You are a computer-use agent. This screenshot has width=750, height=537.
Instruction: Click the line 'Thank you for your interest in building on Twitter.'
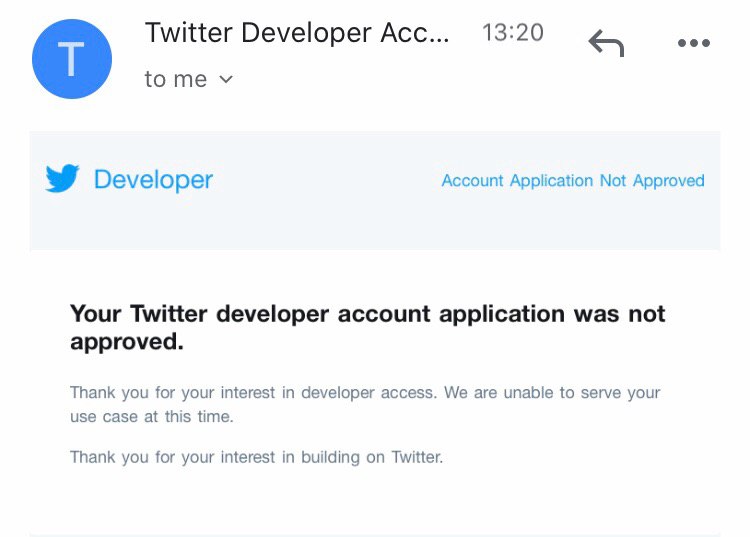tap(256, 457)
